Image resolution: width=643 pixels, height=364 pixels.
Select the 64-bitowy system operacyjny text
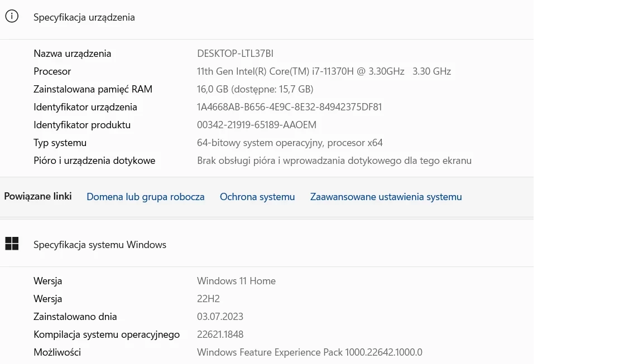click(290, 143)
